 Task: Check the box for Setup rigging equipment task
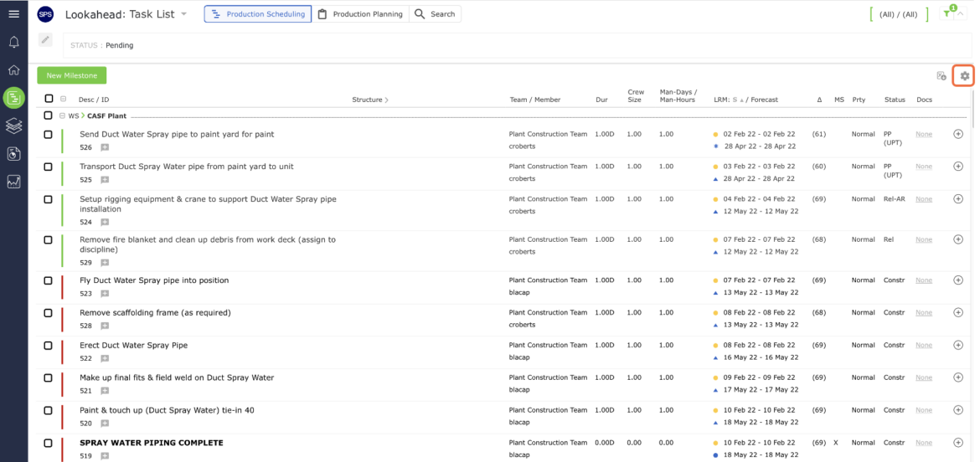[48, 199]
